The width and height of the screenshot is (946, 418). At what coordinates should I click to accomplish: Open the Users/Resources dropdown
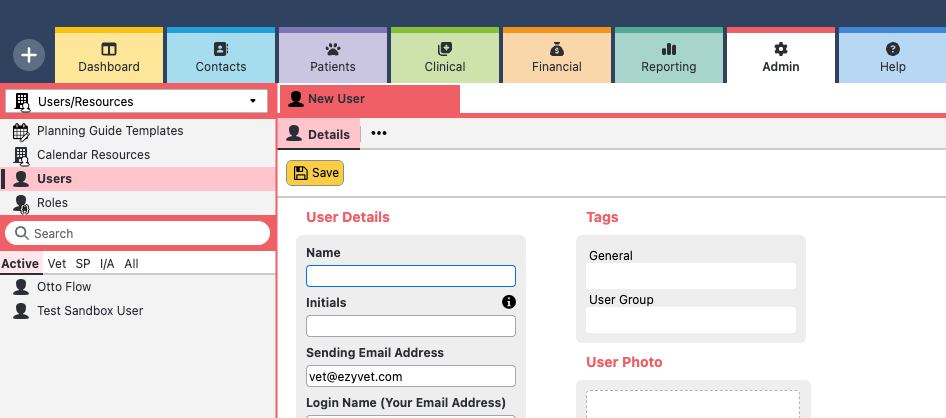[x=136, y=101]
